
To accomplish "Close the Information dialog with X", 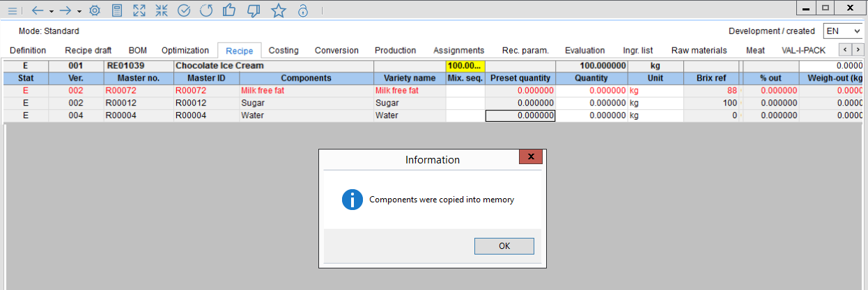I will 531,157.
